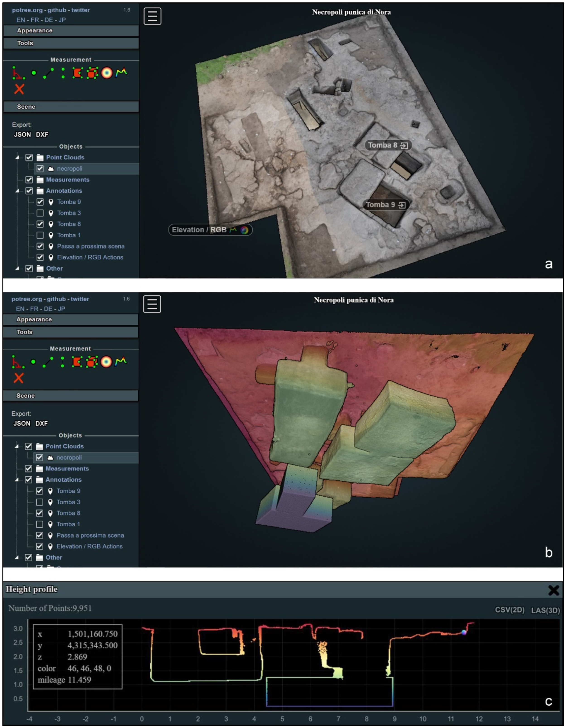Select area measurement tool in panel b
This screenshot has height=728, width=568.
pos(77,362)
